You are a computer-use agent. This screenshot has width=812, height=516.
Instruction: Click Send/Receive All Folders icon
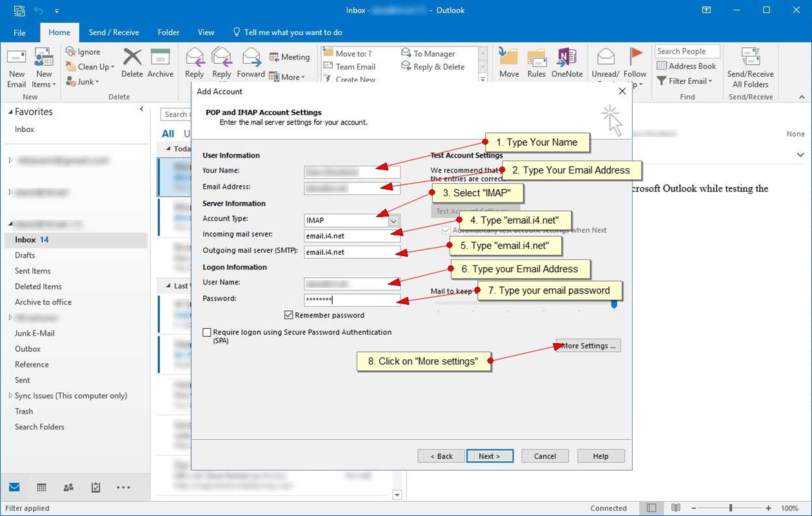(750, 67)
